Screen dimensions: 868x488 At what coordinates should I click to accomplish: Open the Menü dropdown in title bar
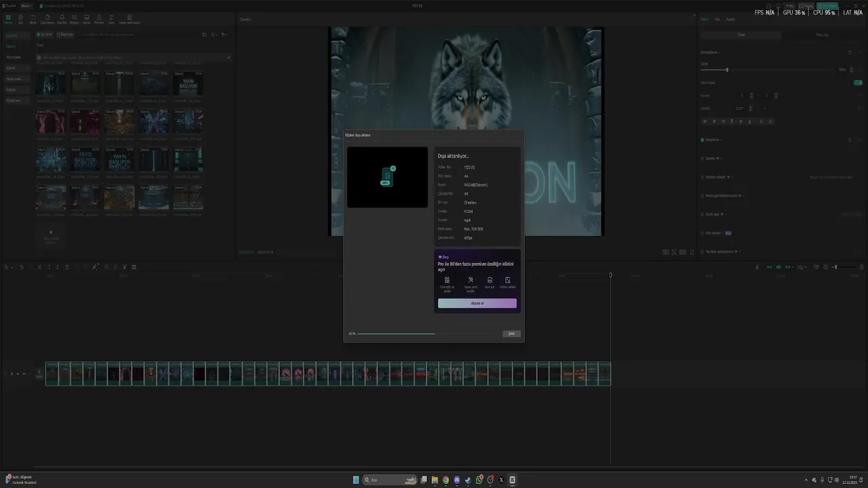(26, 5)
